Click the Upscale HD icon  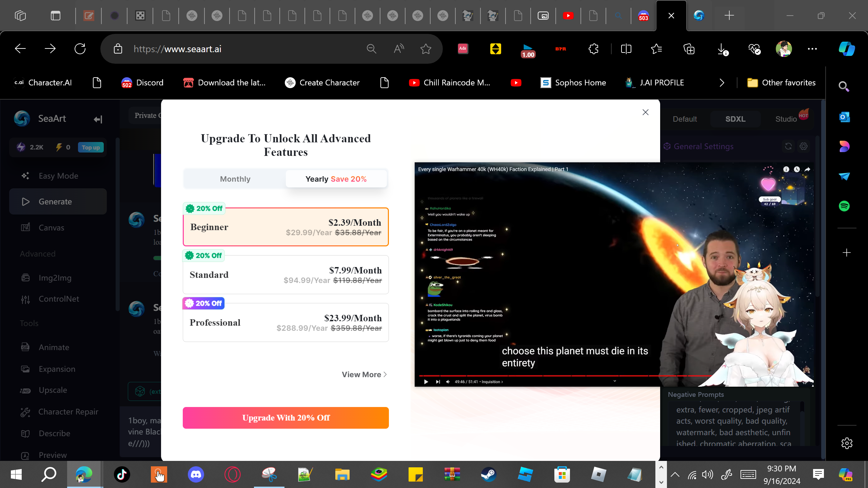[25, 390]
